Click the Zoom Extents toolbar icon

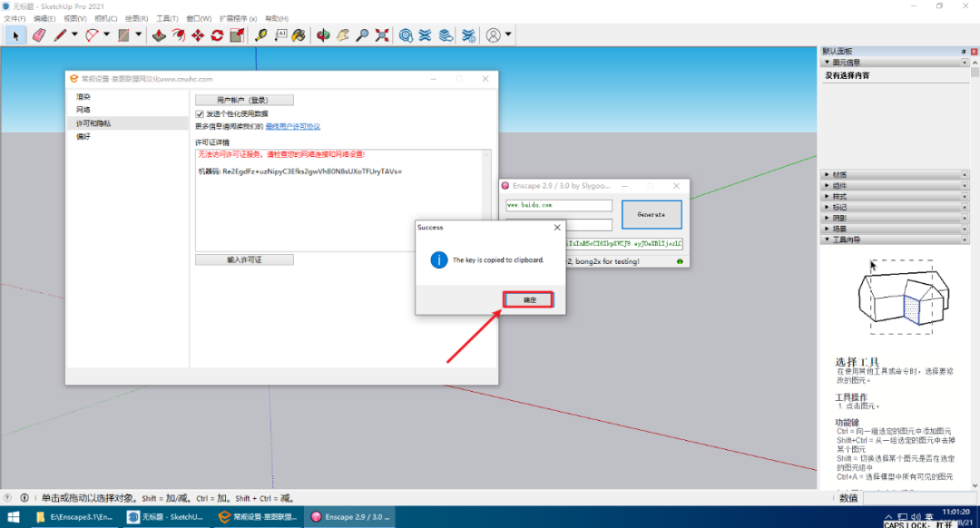click(x=382, y=35)
